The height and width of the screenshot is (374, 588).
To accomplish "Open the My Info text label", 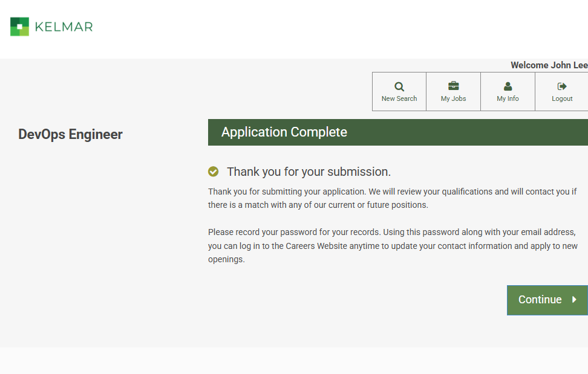I will pyautogui.click(x=508, y=99).
